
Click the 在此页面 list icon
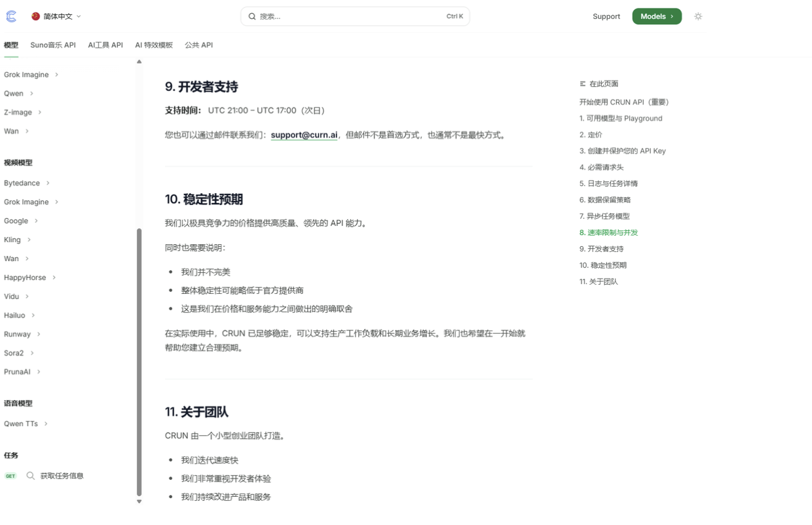click(x=583, y=84)
